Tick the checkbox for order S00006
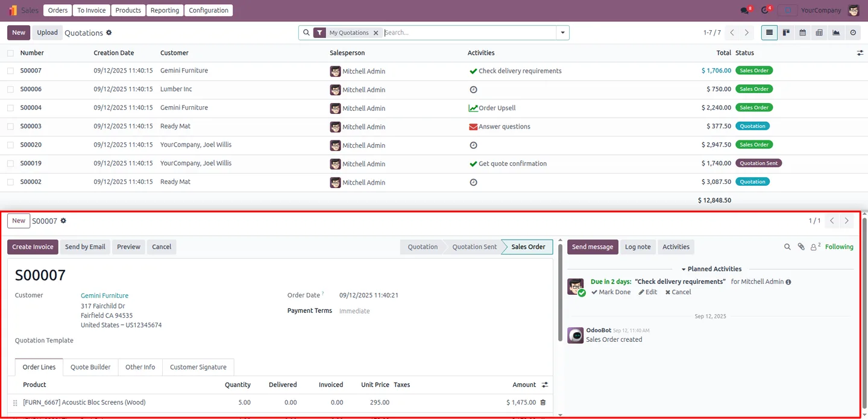 click(x=10, y=89)
